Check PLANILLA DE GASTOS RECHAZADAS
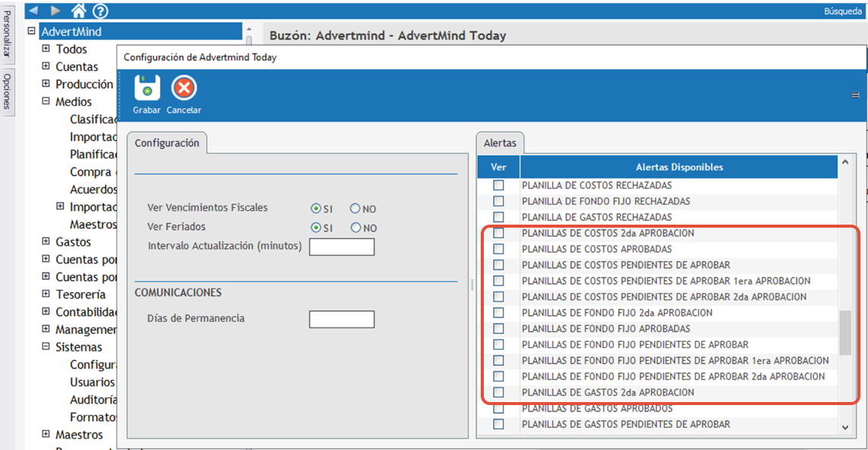This screenshot has width=868, height=450. tap(498, 217)
